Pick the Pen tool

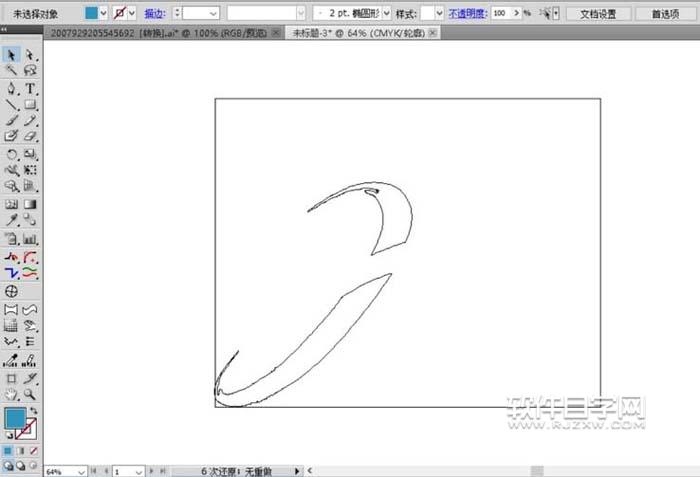pos(11,88)
